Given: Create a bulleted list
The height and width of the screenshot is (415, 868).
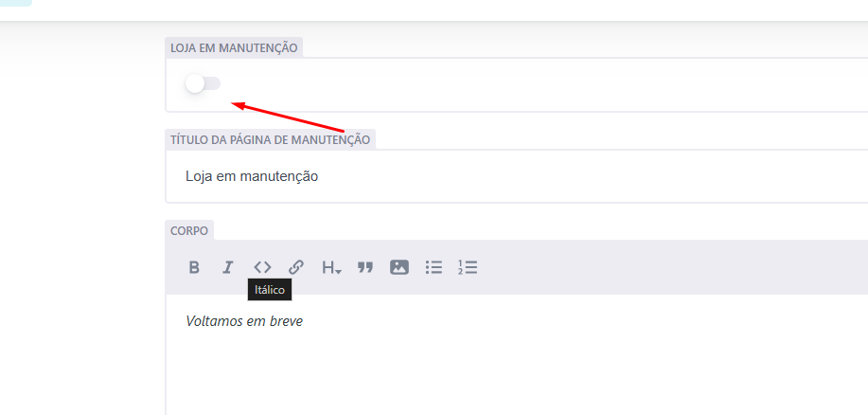Looking at the screenshot, I should tap(434, 267).
